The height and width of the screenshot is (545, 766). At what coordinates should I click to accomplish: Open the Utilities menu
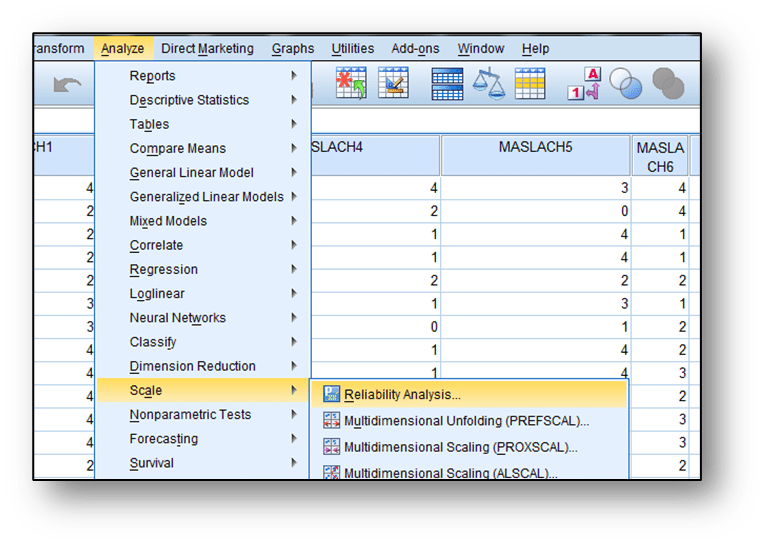click(x=353, y=48)
